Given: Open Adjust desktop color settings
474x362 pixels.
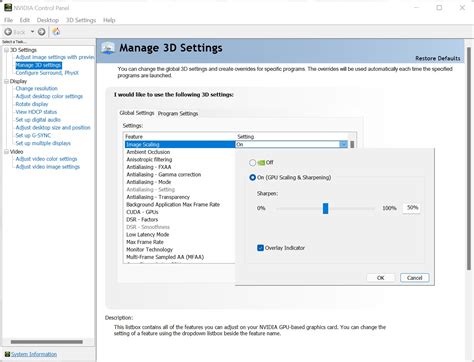Looking at the screenshot, I should point(49,96).
